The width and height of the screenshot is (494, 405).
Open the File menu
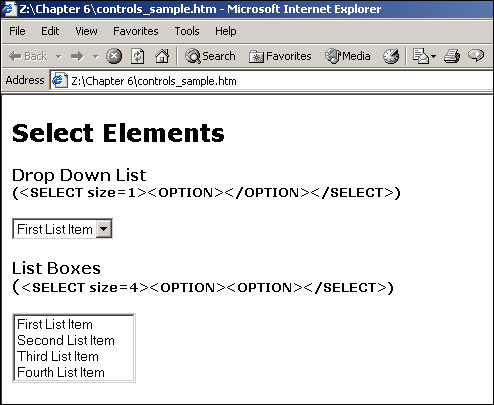pyautogui.click(x=17, y=31)
